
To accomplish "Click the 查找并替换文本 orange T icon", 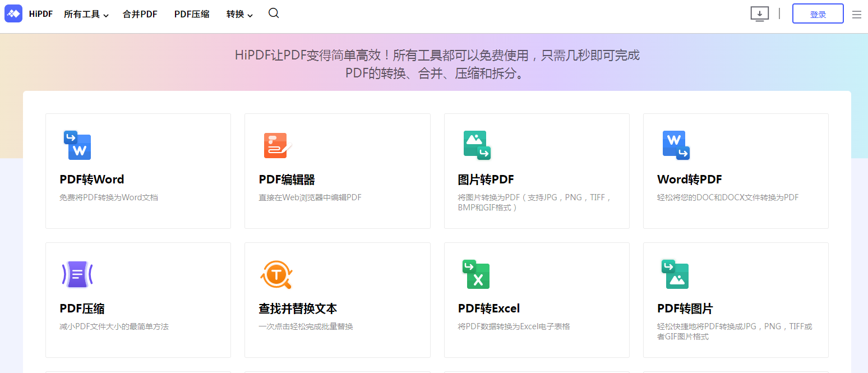I will [x=276, y=274].
